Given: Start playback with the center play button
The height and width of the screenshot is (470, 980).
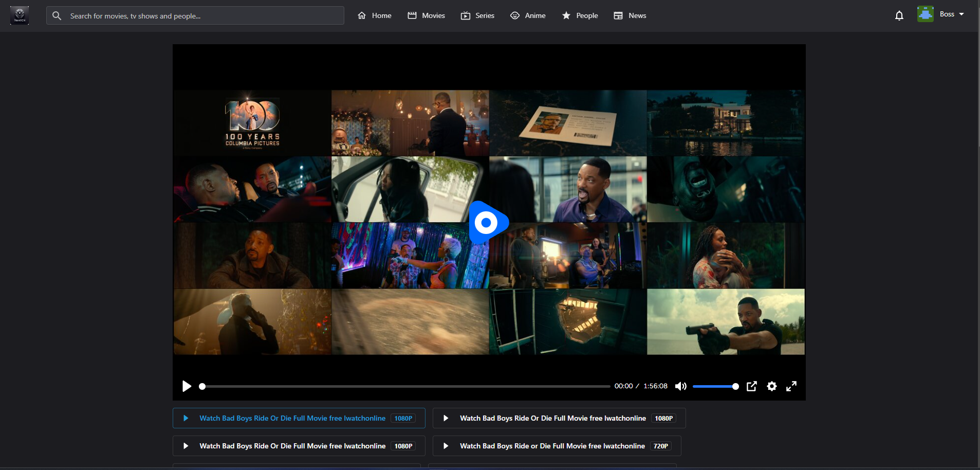Looking at the screenshot, I should click(488, 223).
